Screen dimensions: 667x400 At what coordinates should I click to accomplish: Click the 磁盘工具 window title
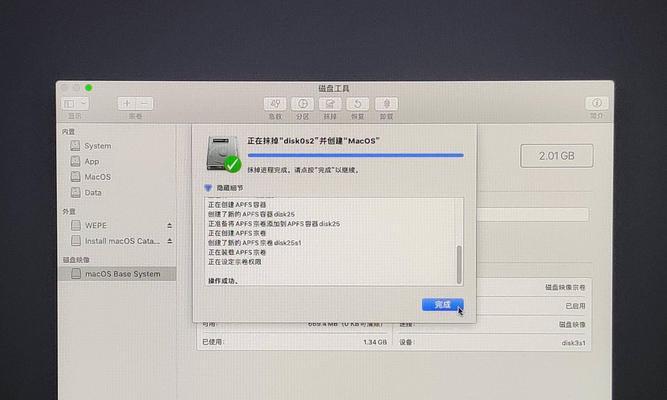(334, 89)
